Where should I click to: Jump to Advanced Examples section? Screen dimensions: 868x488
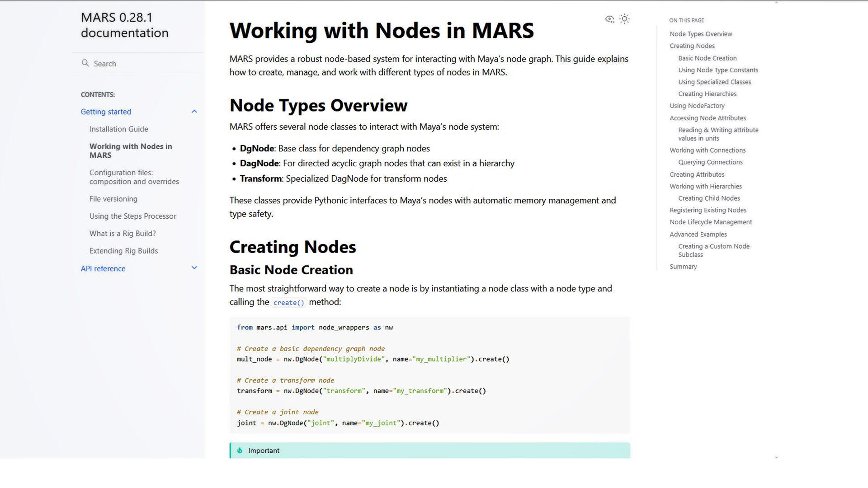click(698, 235)
